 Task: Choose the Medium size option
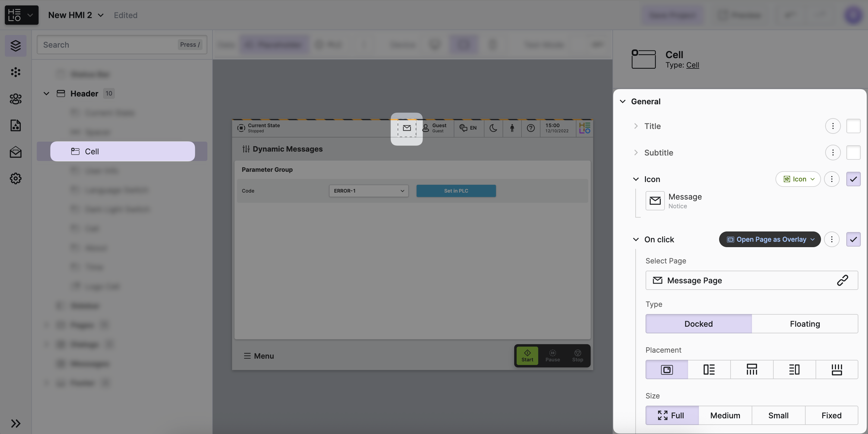[x=725, y=416]
